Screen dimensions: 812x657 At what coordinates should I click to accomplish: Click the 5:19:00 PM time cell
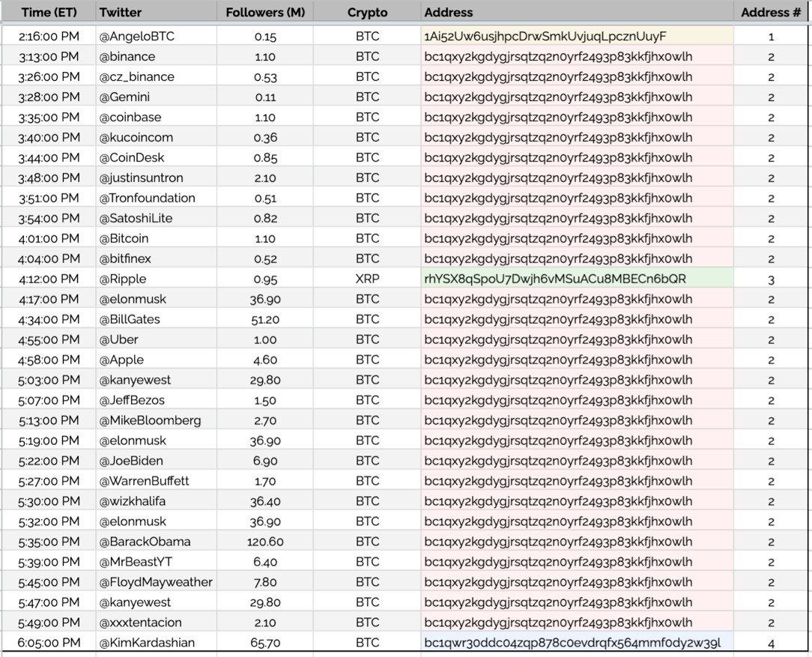tap(49, 440)
